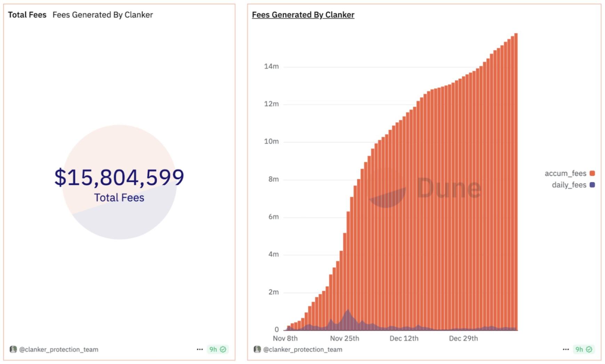Viewport: 605px width, 364px height.
Task: Click the 14m y-axis label
Action: pyautogui.click(x=271, y=66)
